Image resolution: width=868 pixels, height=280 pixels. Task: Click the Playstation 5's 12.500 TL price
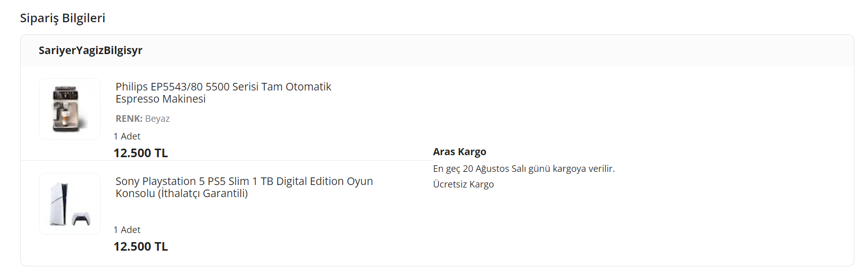141,247
